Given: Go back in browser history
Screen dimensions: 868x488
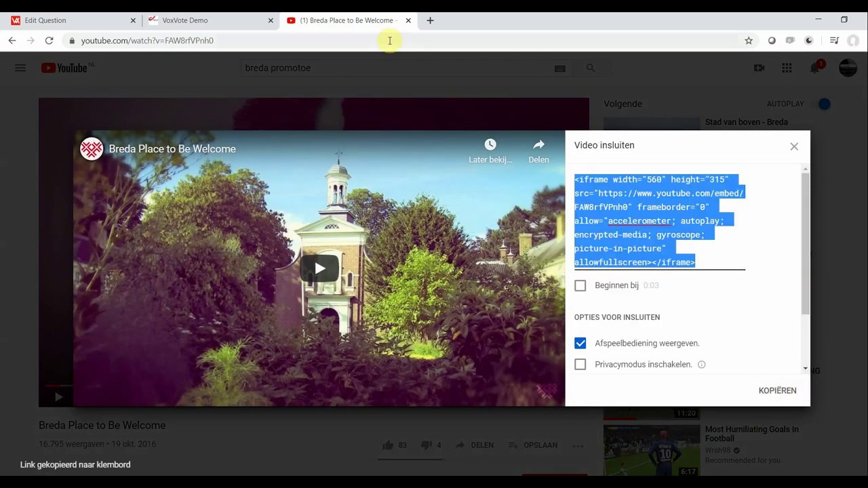Looking at the screenshot, I should [x=12, y=41].
